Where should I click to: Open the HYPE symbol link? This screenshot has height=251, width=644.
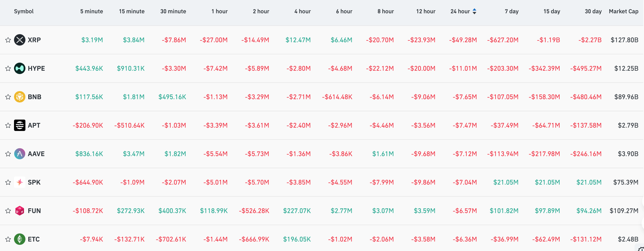coord(36,68)
